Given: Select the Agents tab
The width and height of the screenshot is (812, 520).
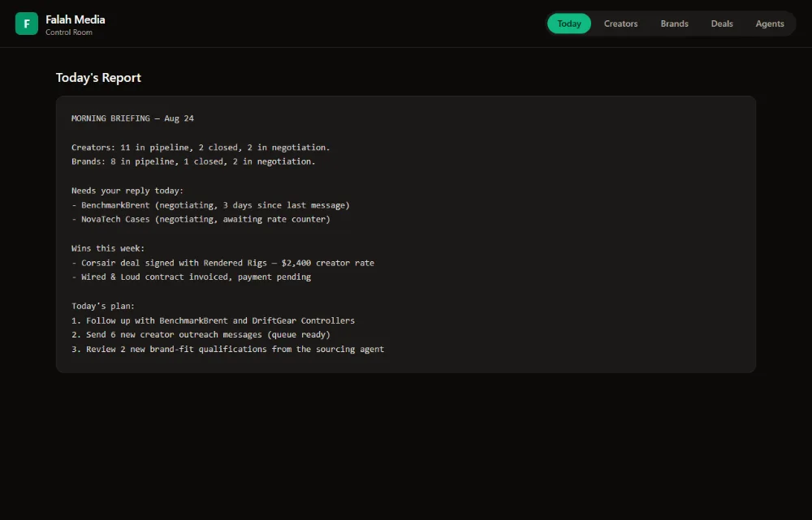Looking at the screenshot, I should click(x=770, y=24).
